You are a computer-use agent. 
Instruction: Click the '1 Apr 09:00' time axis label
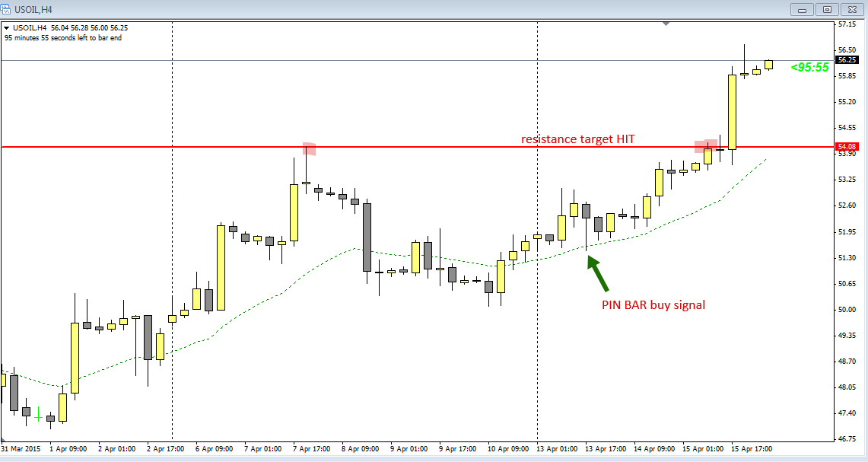68,449
